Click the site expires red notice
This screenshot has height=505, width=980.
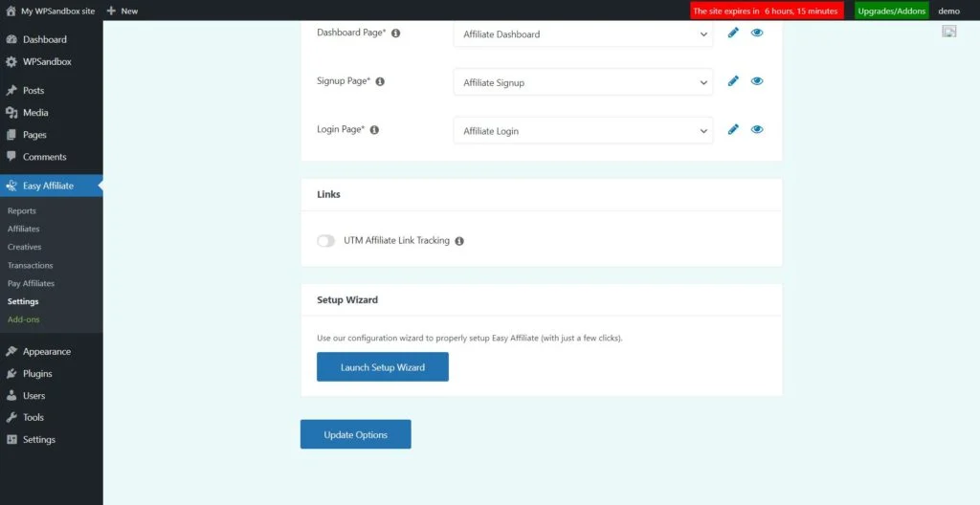pos(767,11)
